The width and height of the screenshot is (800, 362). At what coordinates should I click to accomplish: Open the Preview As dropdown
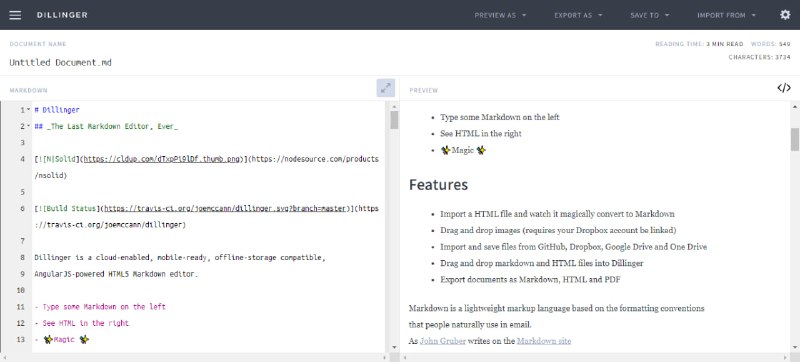(501, 15)
